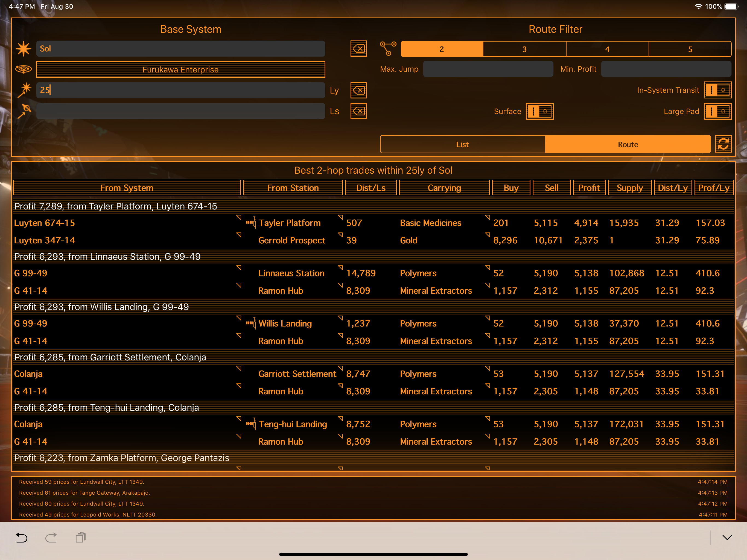The width and height of the screenshot is (747, 560).
Task: Sort by Prof/Ly column
Action: pyautogui.click(x=714, y=188)
